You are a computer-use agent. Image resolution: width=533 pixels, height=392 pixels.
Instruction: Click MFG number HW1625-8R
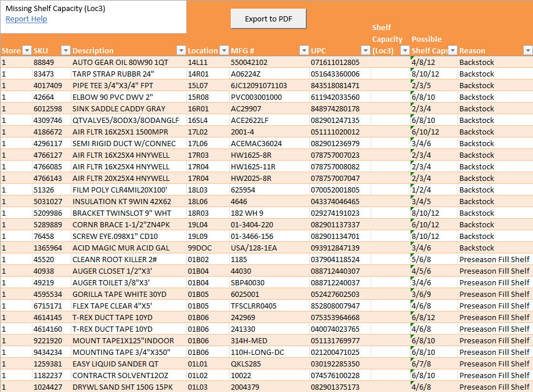[251, 155]
